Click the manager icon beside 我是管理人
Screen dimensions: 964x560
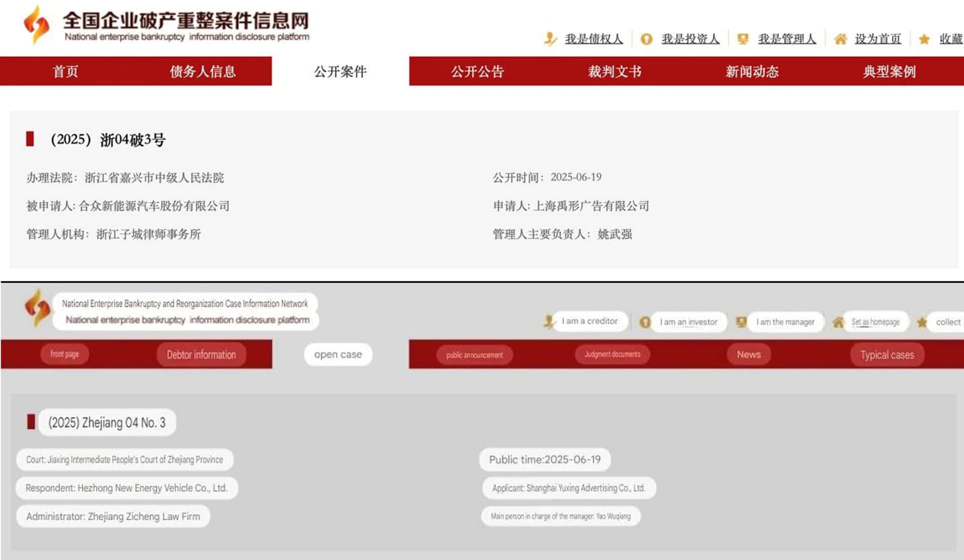[743, 39]
